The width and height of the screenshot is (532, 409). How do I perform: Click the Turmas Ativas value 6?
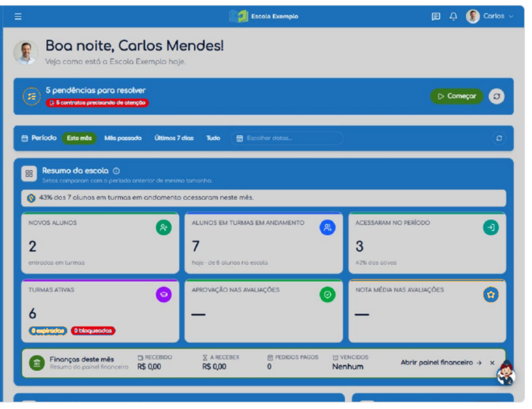(32, 313)
